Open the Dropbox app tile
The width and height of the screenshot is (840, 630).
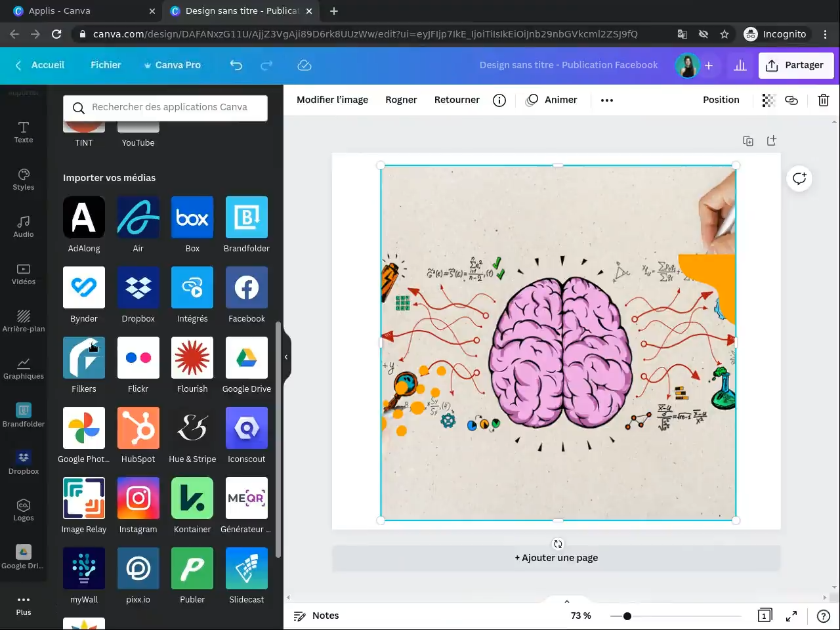[138, 287]
